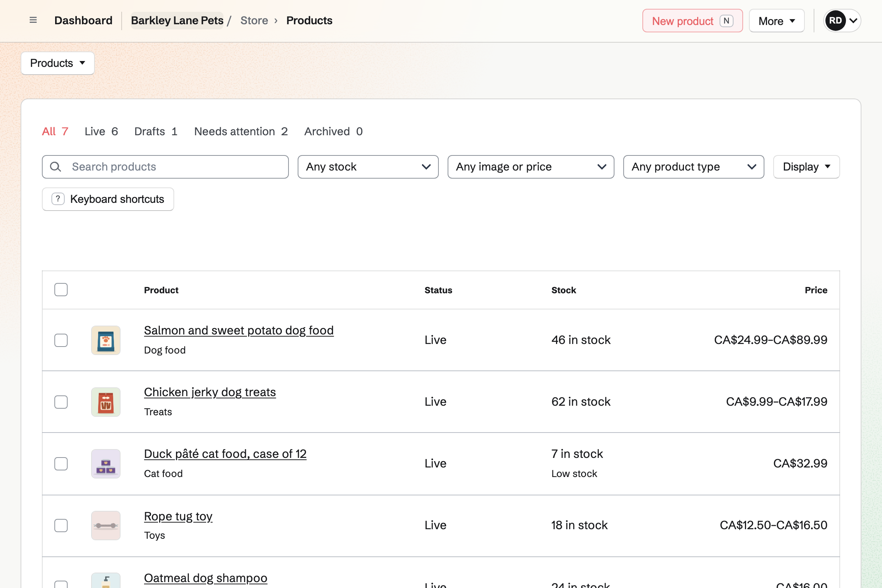Toggle the select-all products checkbox
The image size is (882, 588).
click(61, 290)
